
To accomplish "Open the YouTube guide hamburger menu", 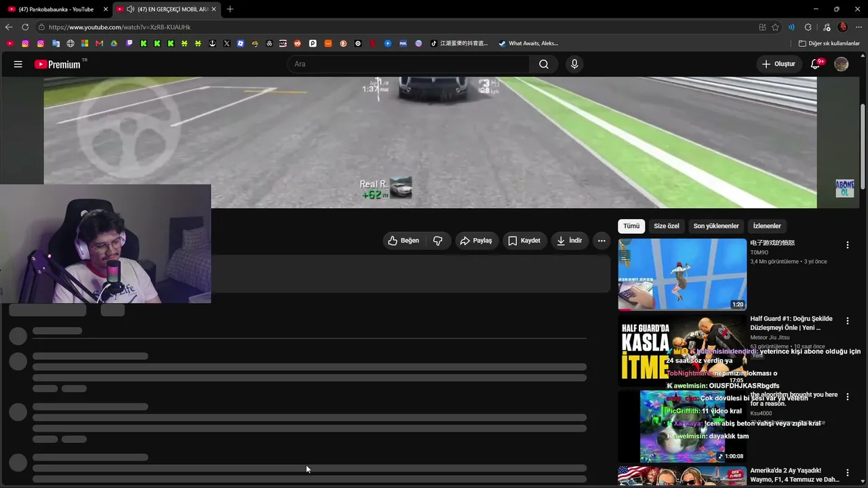I will tap(18, 64).
